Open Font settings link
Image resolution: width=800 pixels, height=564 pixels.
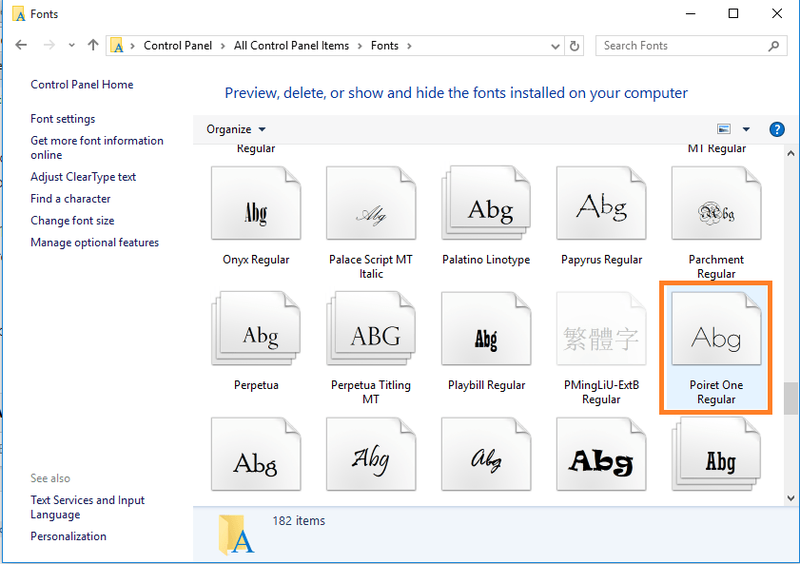tap(63, 119)
